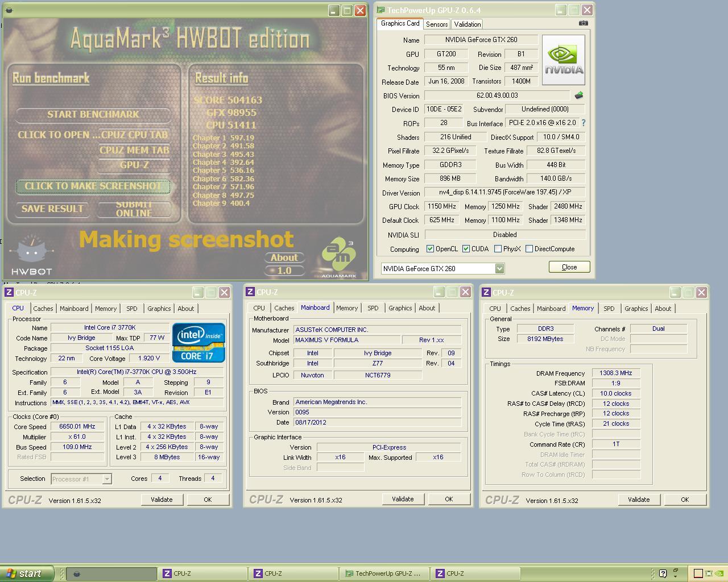Open Graphics tab in the CPU-Z Memory window
Viewport: 728px width, 582px height.
636,309
